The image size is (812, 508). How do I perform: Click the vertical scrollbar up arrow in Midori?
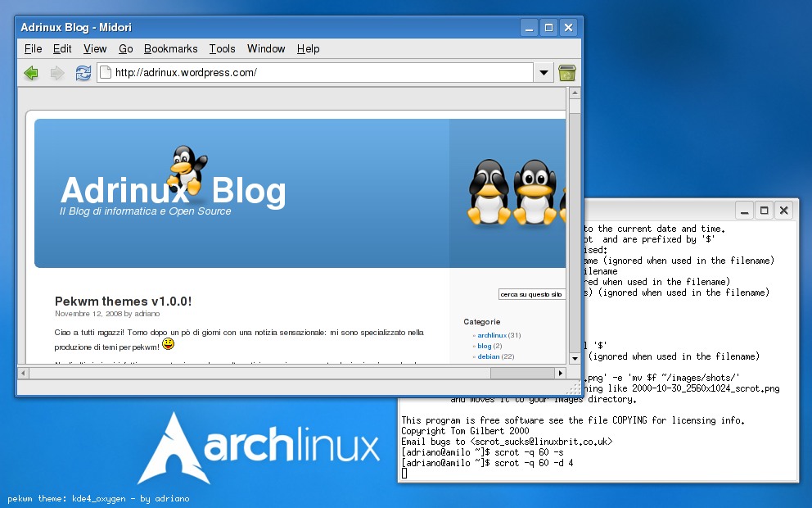pyautogui.click(x=575, y=93)
